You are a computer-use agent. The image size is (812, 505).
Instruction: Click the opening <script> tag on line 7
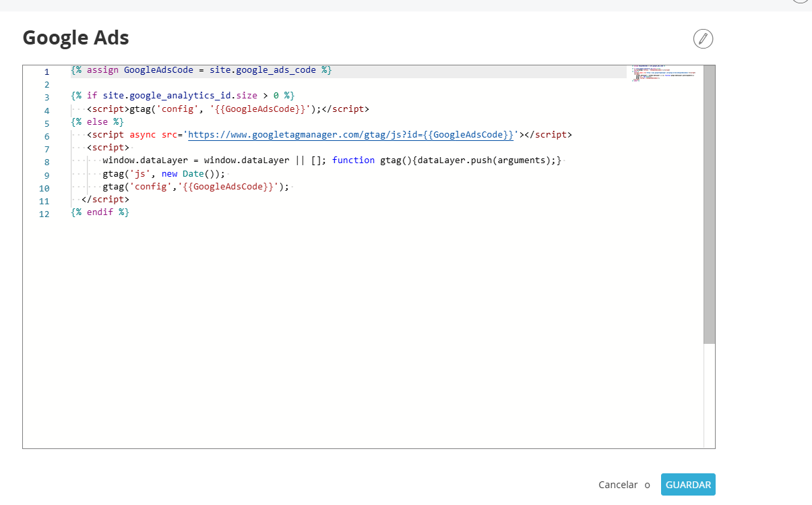(x=108, y=148)
